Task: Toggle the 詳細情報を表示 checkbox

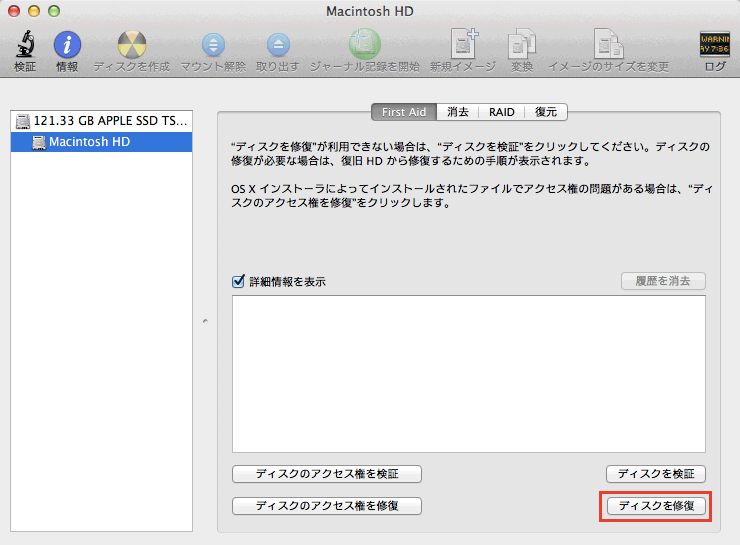Action: tap(238, 281)
